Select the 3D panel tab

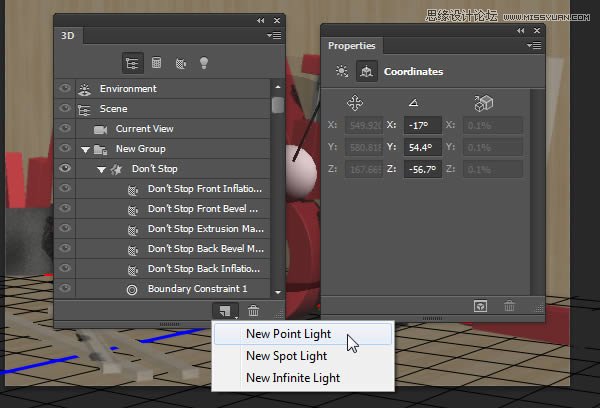coord(68,36)
